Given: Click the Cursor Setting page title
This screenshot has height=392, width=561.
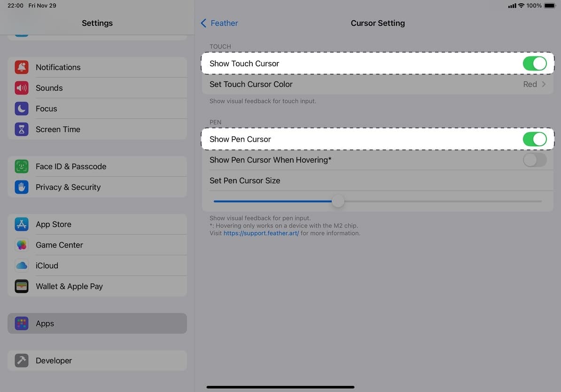Looking at the screenshot, I should tap(377, 24).
